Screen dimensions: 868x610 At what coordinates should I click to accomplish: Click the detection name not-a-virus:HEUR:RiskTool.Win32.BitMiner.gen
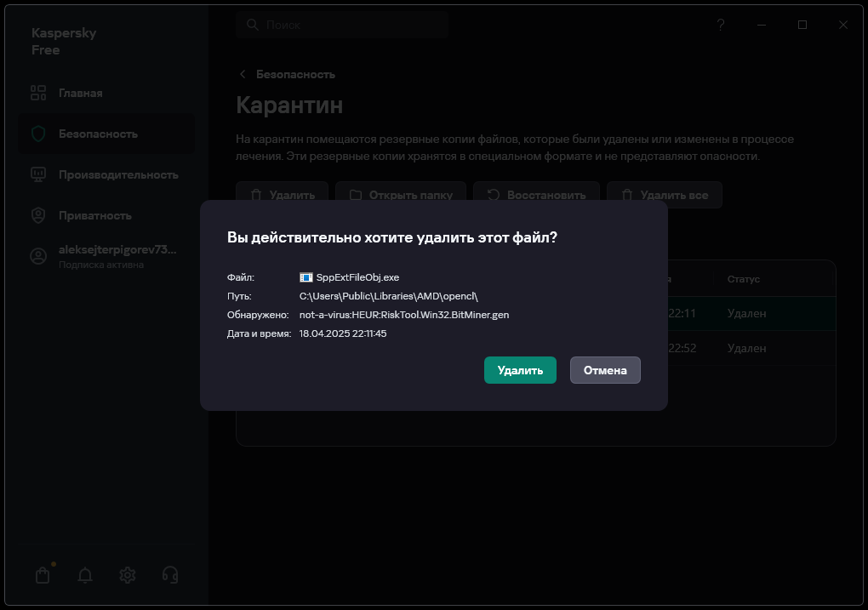coord(404,315)
